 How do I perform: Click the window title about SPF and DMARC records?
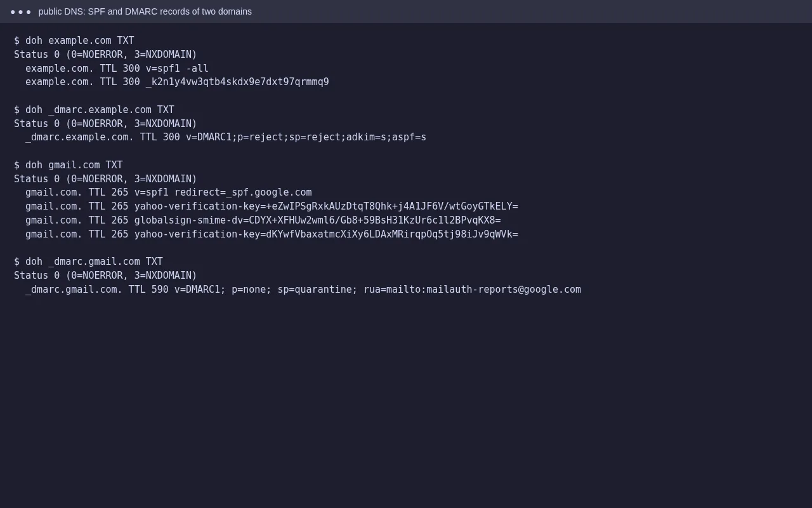coord(145,11)
